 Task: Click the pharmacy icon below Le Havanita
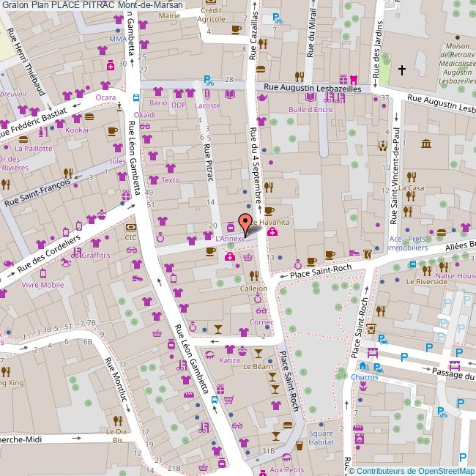[x=272, y=232]
